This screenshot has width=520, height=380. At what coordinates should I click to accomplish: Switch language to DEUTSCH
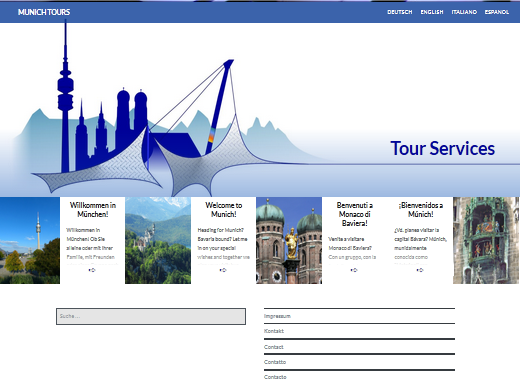click(x=400, y=12)
